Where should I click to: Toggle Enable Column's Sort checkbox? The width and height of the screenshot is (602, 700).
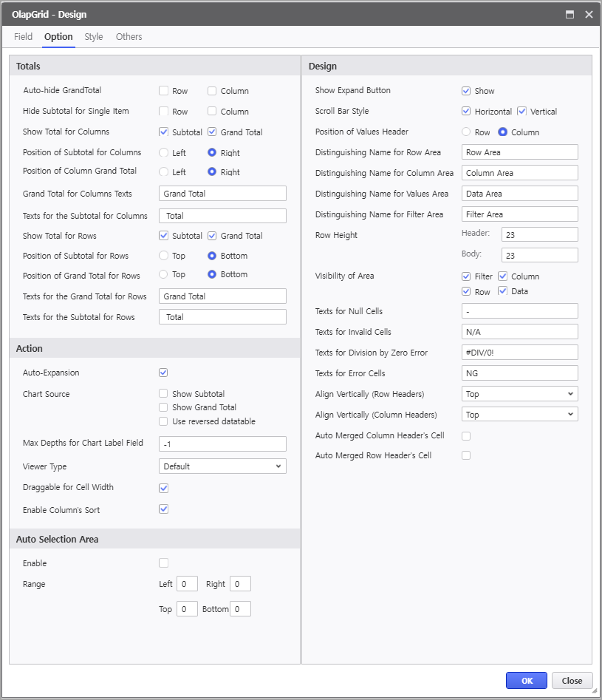pyautogui.click(x=164, y=509)
